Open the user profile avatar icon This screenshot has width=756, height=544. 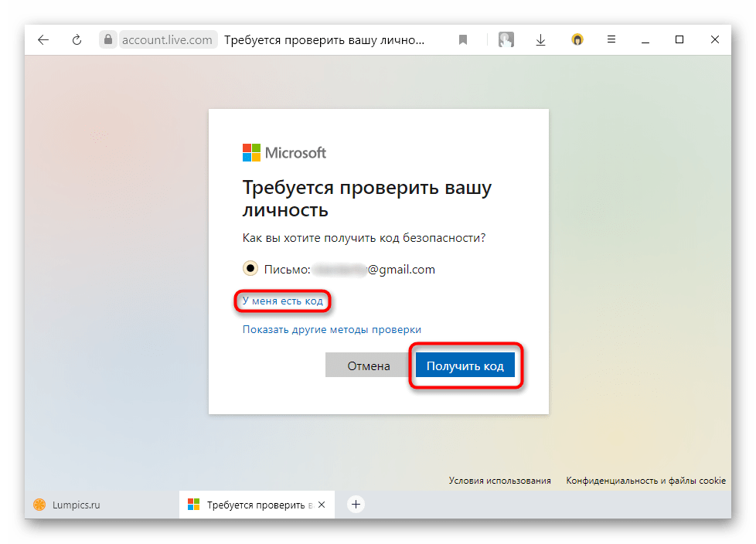[x=506, y=40]
